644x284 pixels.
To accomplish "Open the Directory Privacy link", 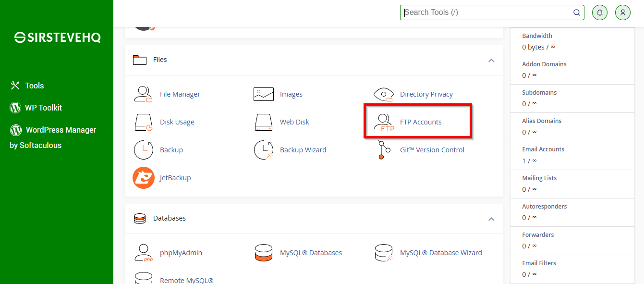I will click(x=426, y=94).
